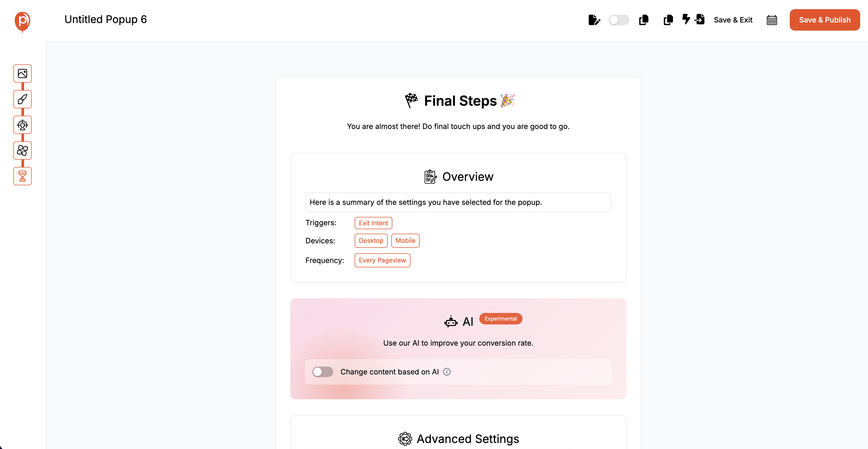Screen dimensions: 868x449
Task: Expand the Advanced Settings section
Action: tap(458, 438)
